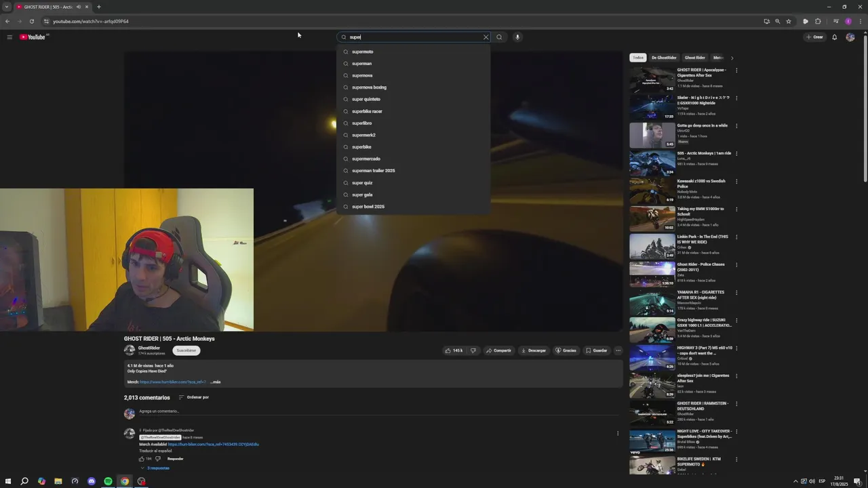This screenshot has height=488, width=868.
Task: Select the 'De GhostRider' filter chip
Action: point(664,58)
